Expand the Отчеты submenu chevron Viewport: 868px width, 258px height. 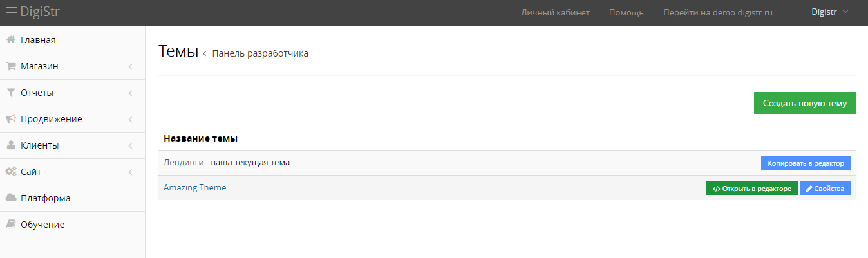click(x=130, y=93)
